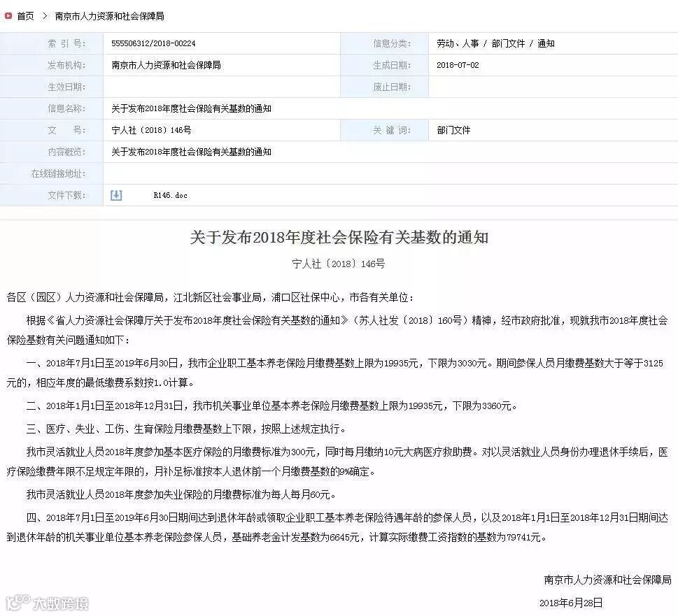Image resolution: width=678 pixels, height=616 pixels.
Task: Click the article heading 关于发布2018年度社会保险有关基数的通知
Action: click(x=339, y=237)
